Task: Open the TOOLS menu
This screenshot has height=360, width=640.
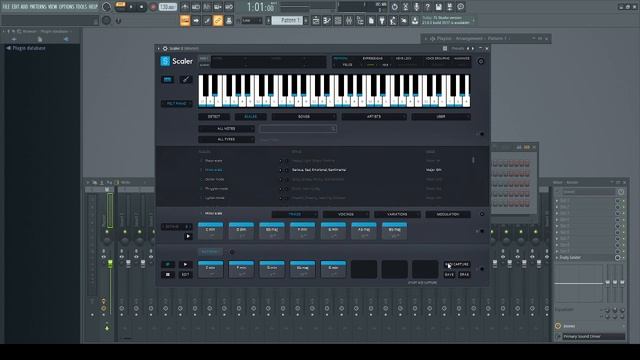Action: coord(81,7)
